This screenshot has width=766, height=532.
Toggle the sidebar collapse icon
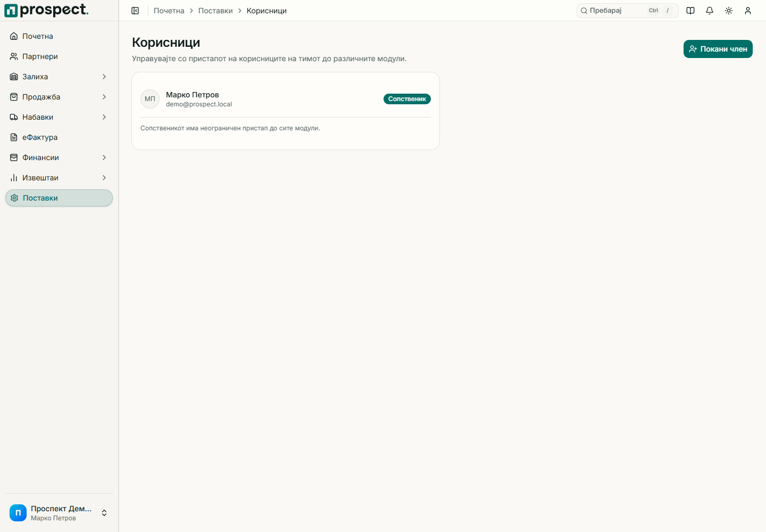(135, 11)
